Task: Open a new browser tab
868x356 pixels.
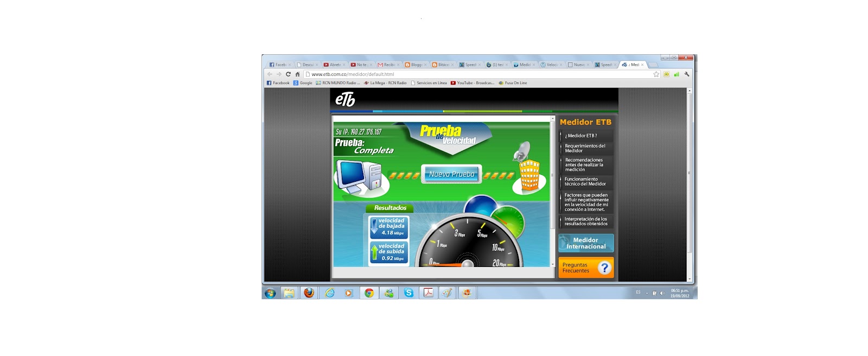Action: tap(653, 65)
